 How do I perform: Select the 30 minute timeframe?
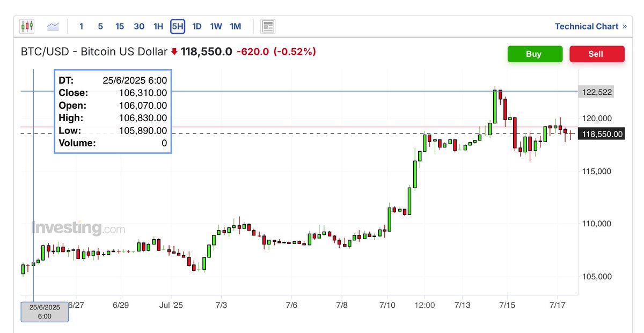coord(139,26)
